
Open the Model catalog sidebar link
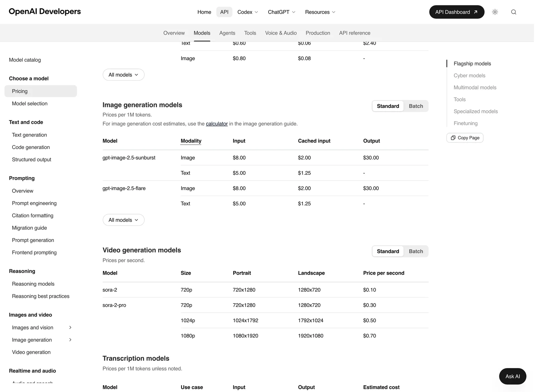pyautogui.click(x=25, y=60)
